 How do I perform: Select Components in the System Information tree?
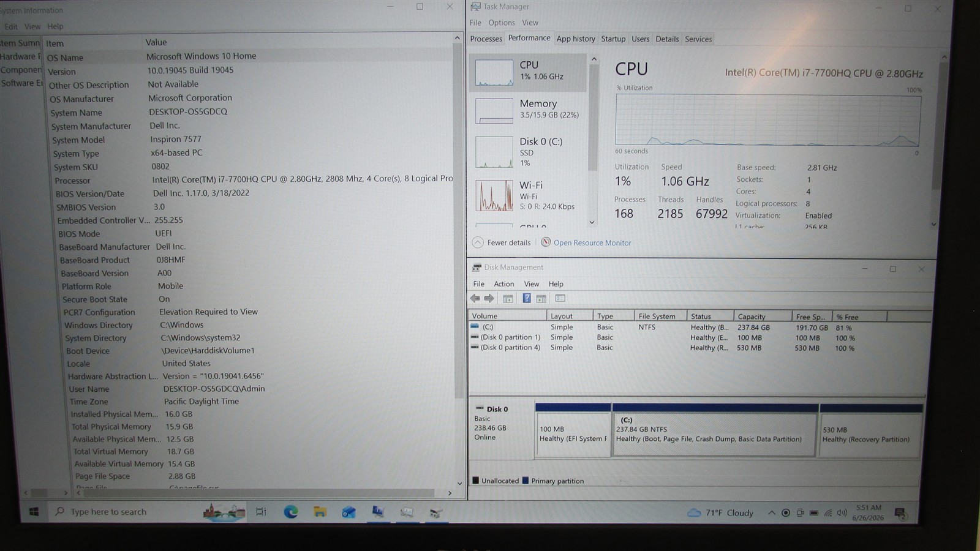coord(21,70)
